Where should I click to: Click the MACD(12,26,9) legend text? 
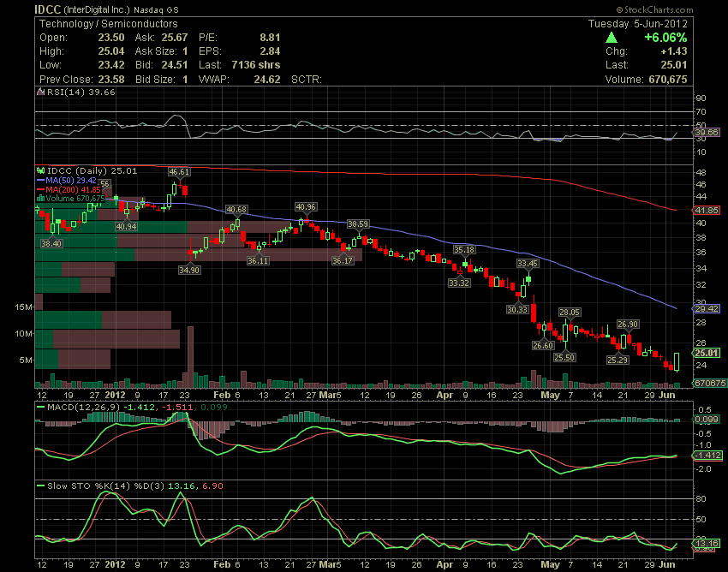[x=84, y=408]
